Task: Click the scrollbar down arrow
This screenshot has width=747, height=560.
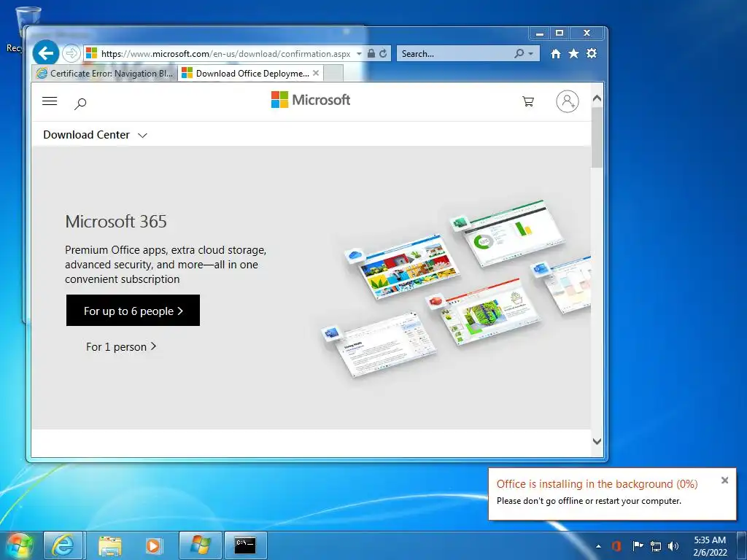Action: click(x=597, y=441)
